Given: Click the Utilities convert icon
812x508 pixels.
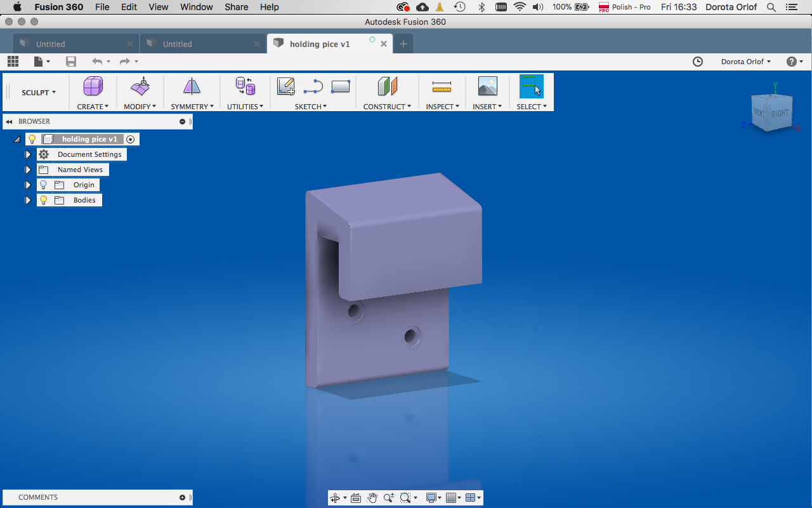Looking at the screenshot, I should [245, 86].
